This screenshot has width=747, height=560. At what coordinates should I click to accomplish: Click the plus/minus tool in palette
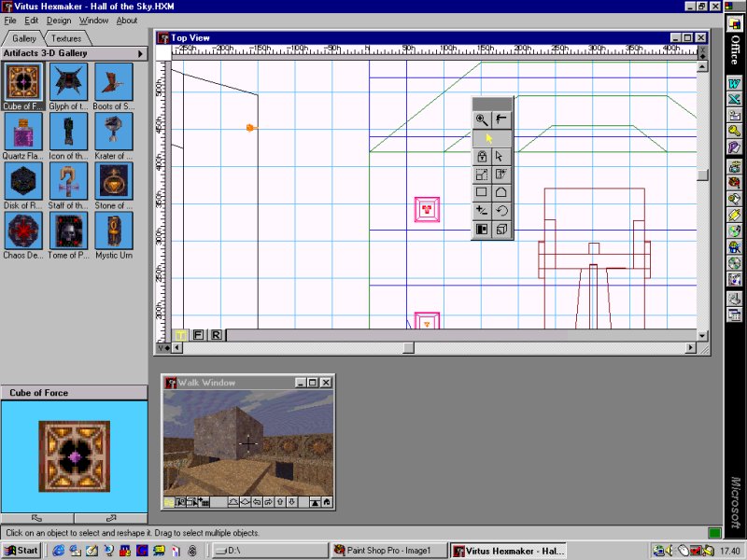pyautogui.click(x=482, y=211)
